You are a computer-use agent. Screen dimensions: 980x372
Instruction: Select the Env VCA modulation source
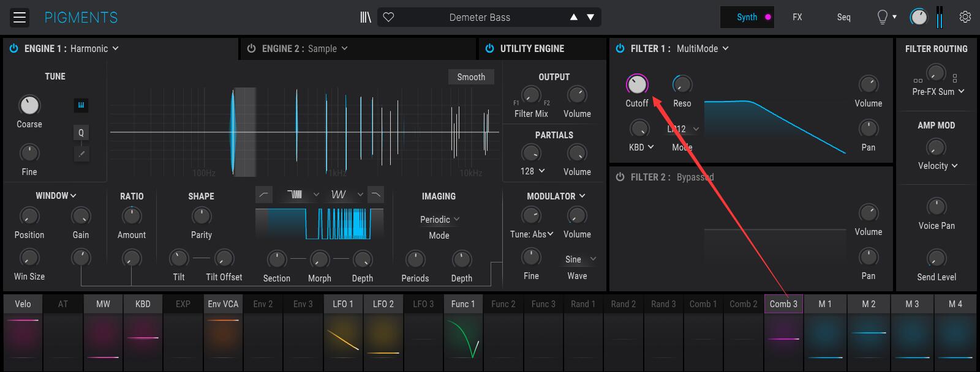[x=223, y=304]
